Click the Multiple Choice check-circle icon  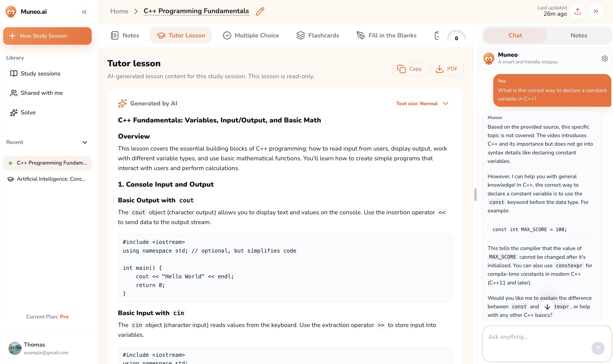click(x=227, y=36)
